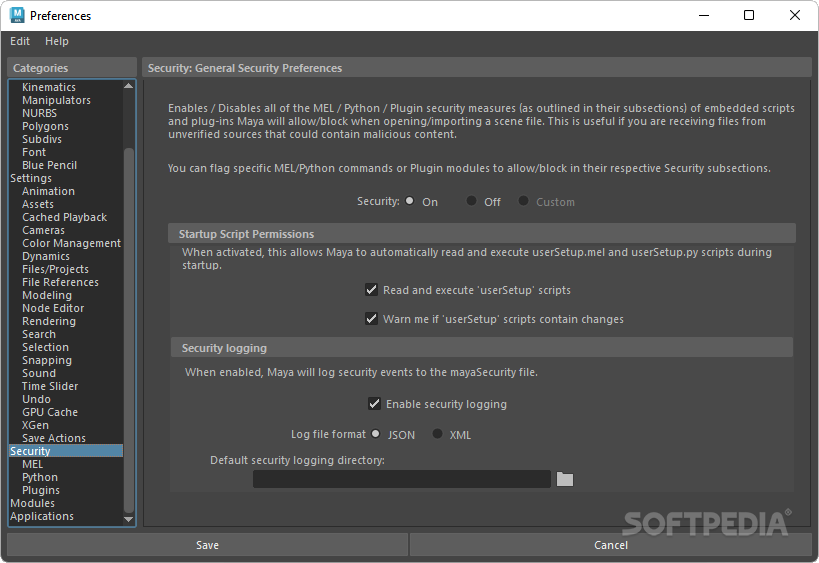
Task: Go to the Search category
Action: [x=39, y=334]
